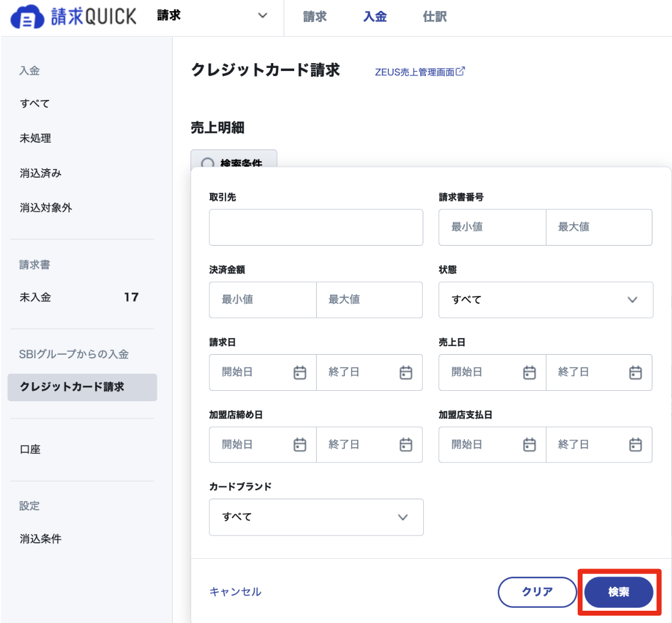Click the 請求QUICK cloud logo icon
This screenshot has height=623, width=672.
point(27,17)
